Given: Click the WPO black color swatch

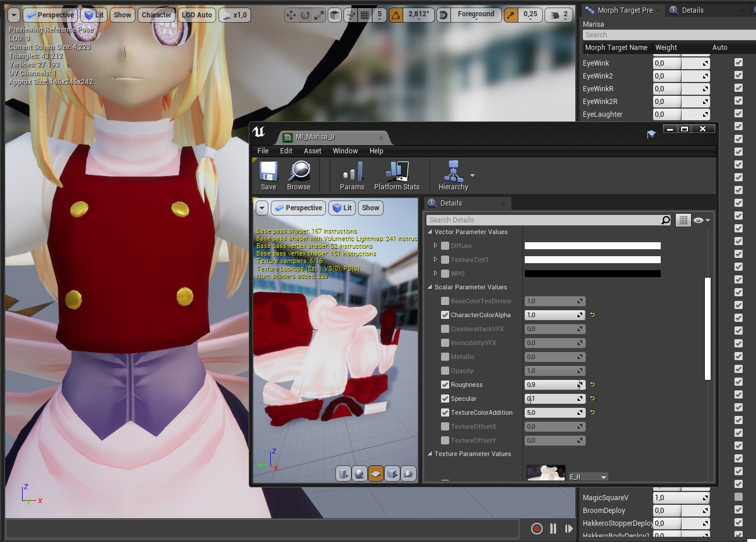Looking at the screenshot, I should 592,274.
